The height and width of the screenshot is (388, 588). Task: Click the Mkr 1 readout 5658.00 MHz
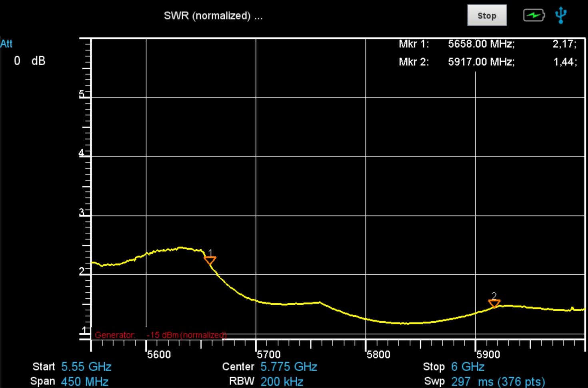pyautogui.click(x=481, y=44)
